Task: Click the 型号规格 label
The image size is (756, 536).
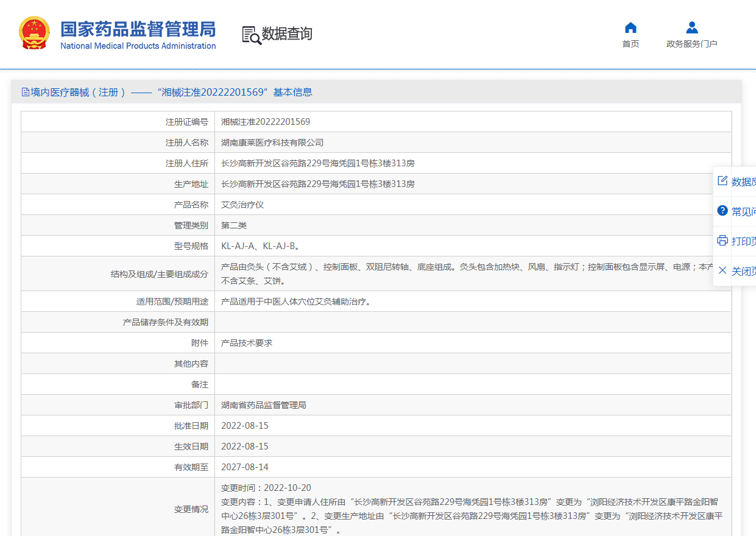Action: coord(191,246)
